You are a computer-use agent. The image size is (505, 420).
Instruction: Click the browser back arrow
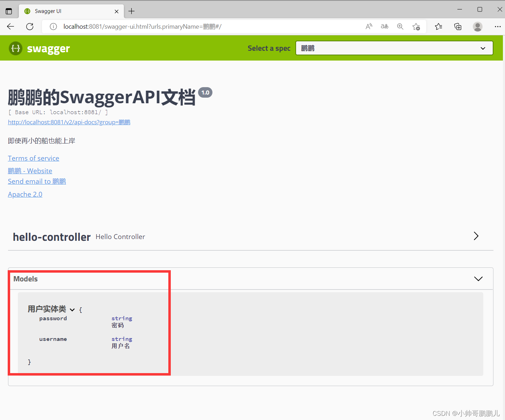tap(10, 27)
